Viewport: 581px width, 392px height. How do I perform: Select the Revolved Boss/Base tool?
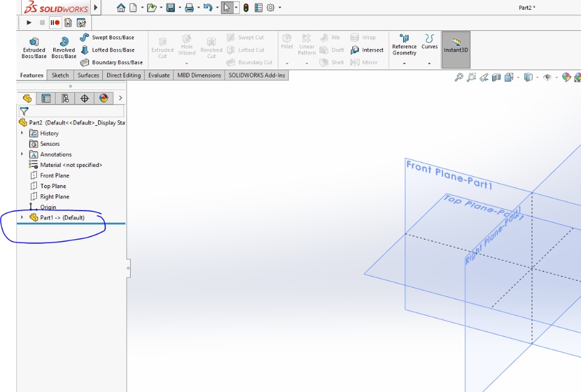coord(64,48)
